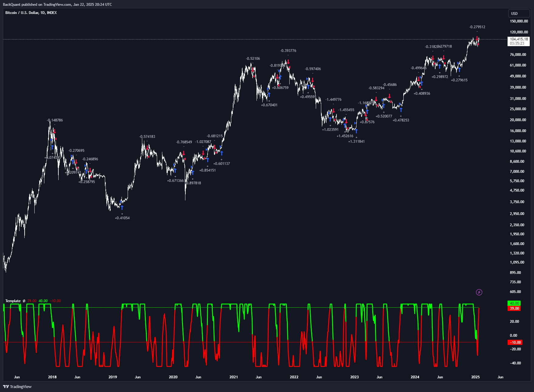Click the +0.601137 signal label

(x=222, y=164)
